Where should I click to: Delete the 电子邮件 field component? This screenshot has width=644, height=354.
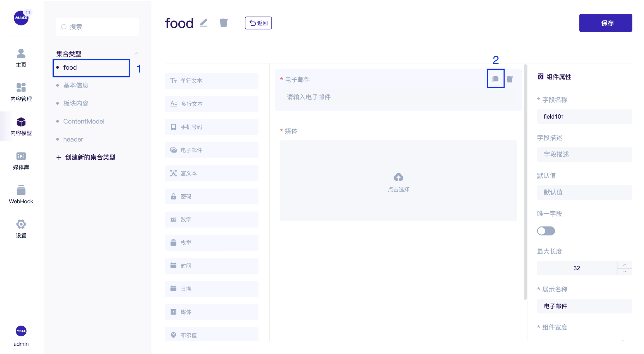pyautogui.click(x=510, y=79)
